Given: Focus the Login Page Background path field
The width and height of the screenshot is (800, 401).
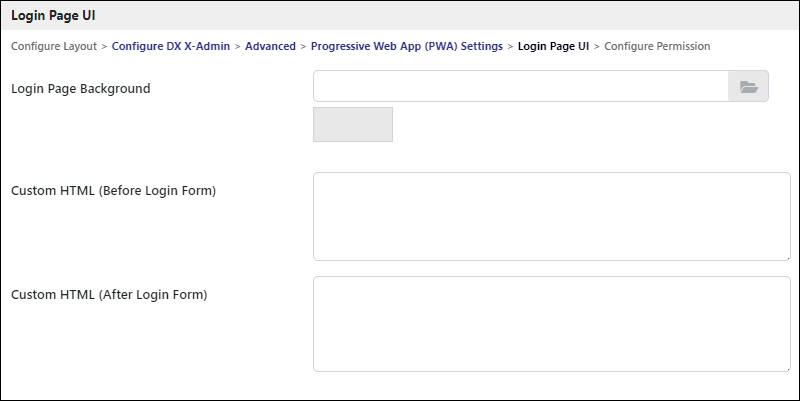Looking at the screenshot, I should pos(520,86).
